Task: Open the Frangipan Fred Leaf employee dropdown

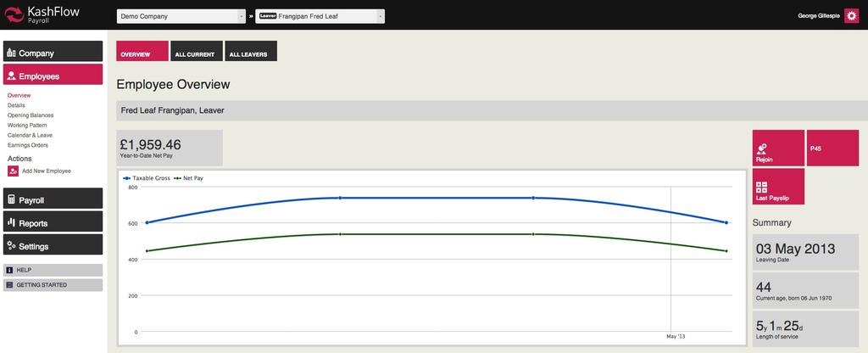Action: pyautogui.click(x=380, y=16)
